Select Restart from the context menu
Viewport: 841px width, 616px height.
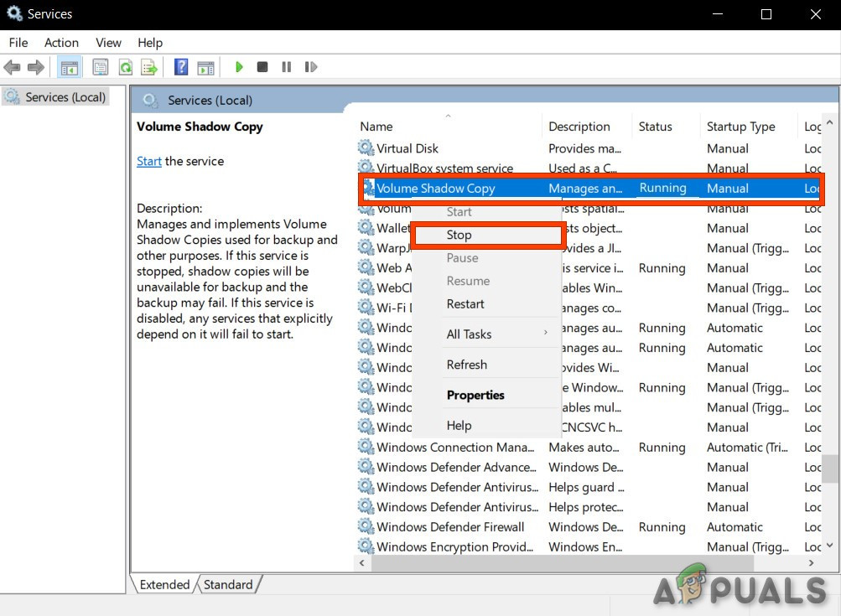(x=465, y=304)
